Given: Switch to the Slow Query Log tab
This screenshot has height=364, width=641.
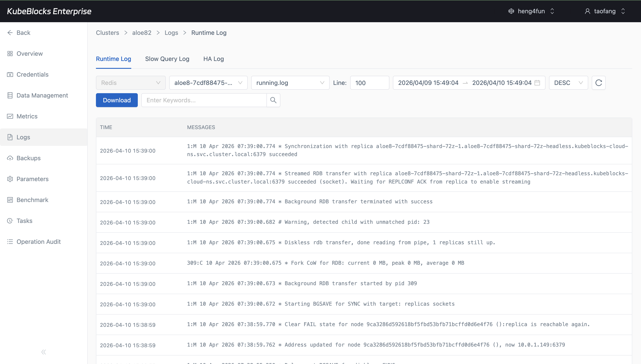Looking at the screenshot, I should point(167,59).
